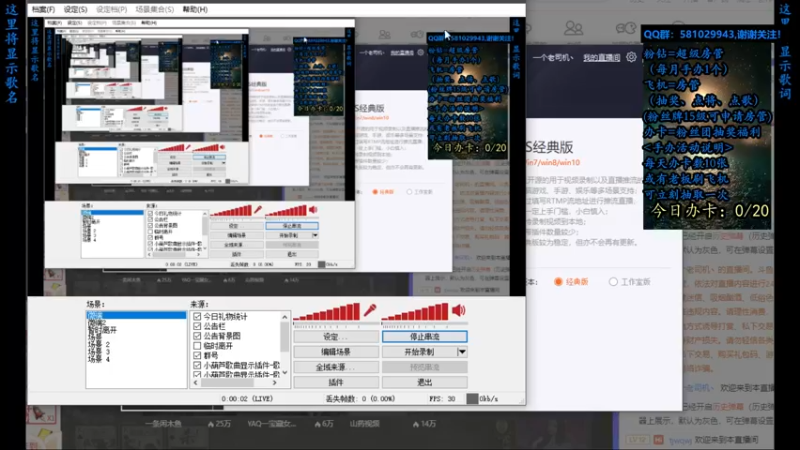Click the sources list scroll-left arrow
Image resolution: width=800 pixels, height=450 pixels.
click(196, 382)
